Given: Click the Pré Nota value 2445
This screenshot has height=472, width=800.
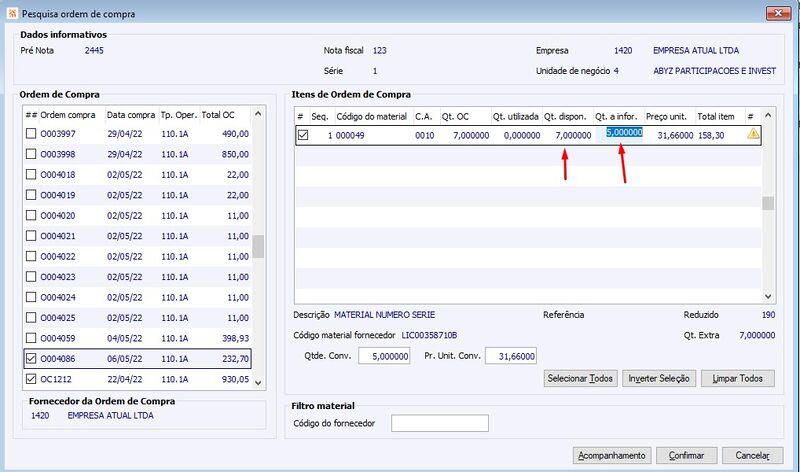Looking at the screenshot, I should coord(94,51).
